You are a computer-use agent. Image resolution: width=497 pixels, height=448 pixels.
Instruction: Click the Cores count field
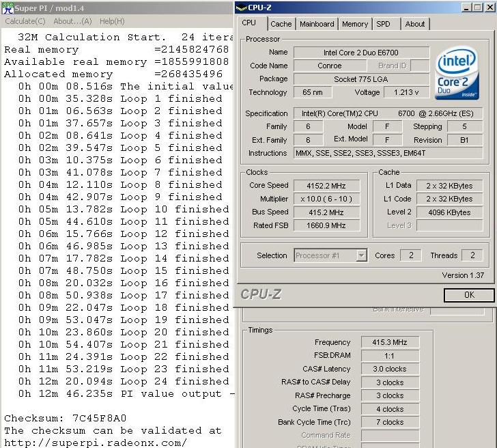pyautogui.click(x=411, y=255)
